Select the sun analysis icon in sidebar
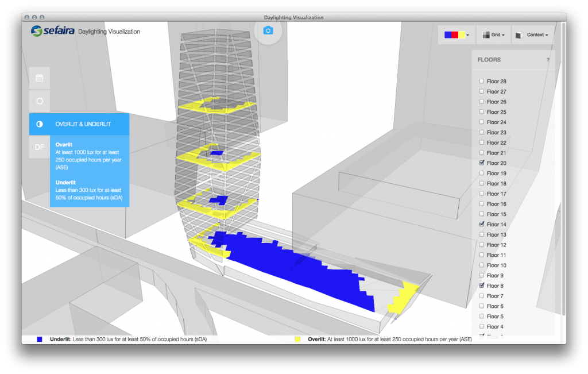This screenshot has width=588, height=374. (x=40, y=101)
